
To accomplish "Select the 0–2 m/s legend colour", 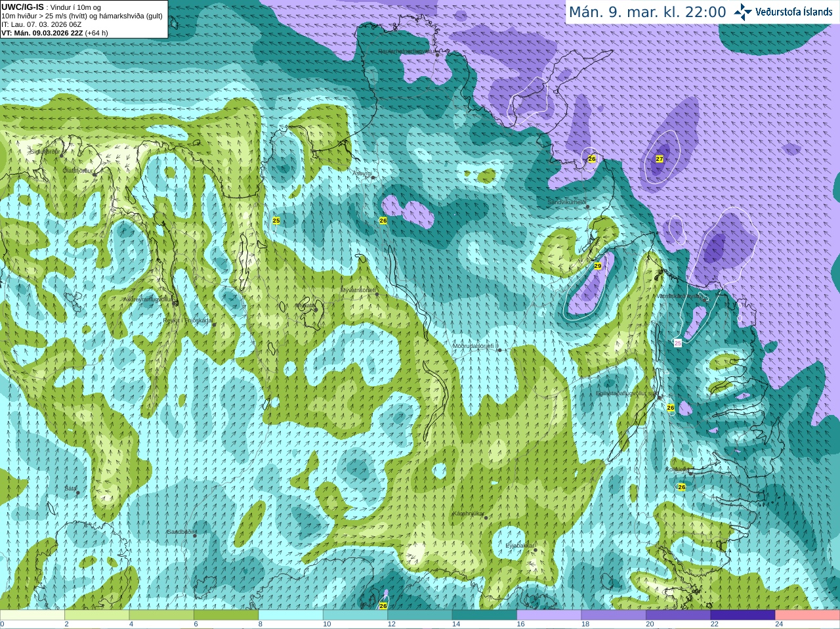I will [32, 615].
